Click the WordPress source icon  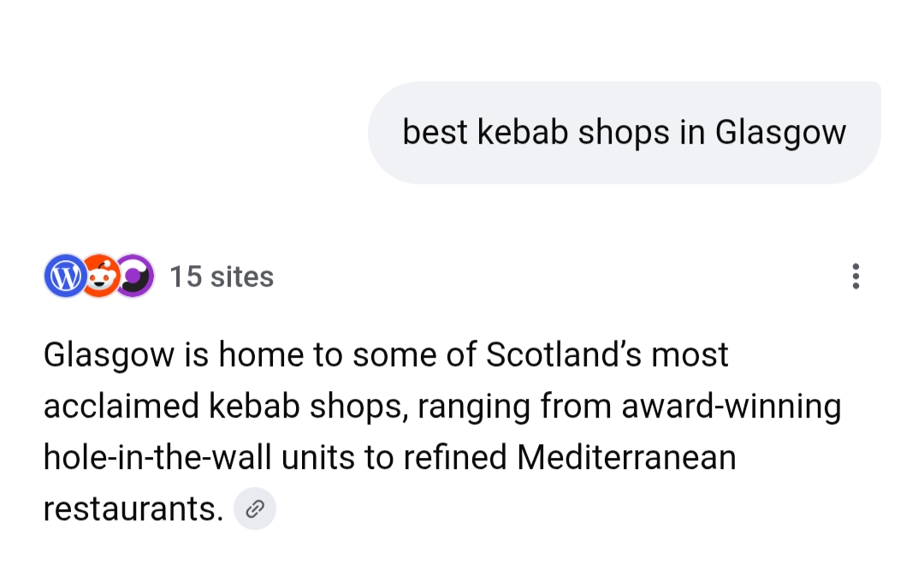click(63, 276)
